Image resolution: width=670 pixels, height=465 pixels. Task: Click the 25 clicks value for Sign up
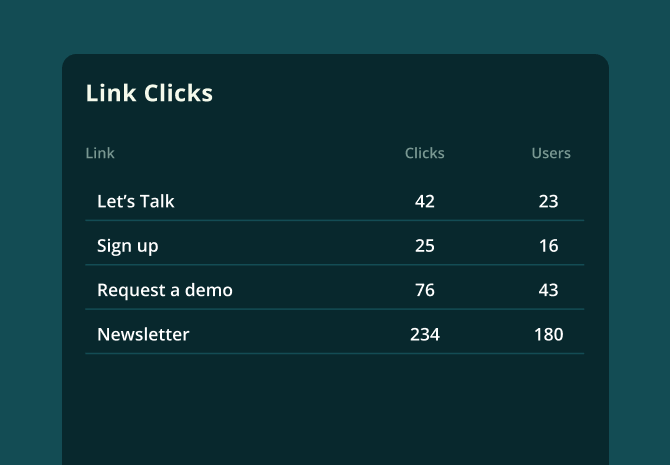[425, 246]
